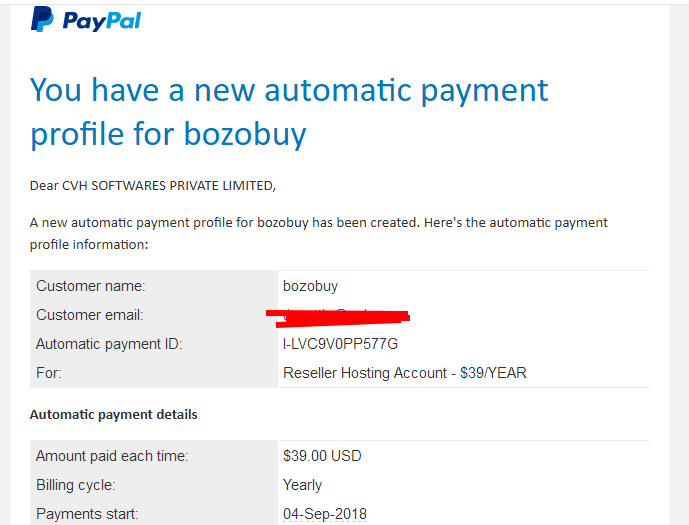Click the Amount paid each time label
Image resolution: width=689 pixels, height=525 pixels.
[x=112, y=456]
